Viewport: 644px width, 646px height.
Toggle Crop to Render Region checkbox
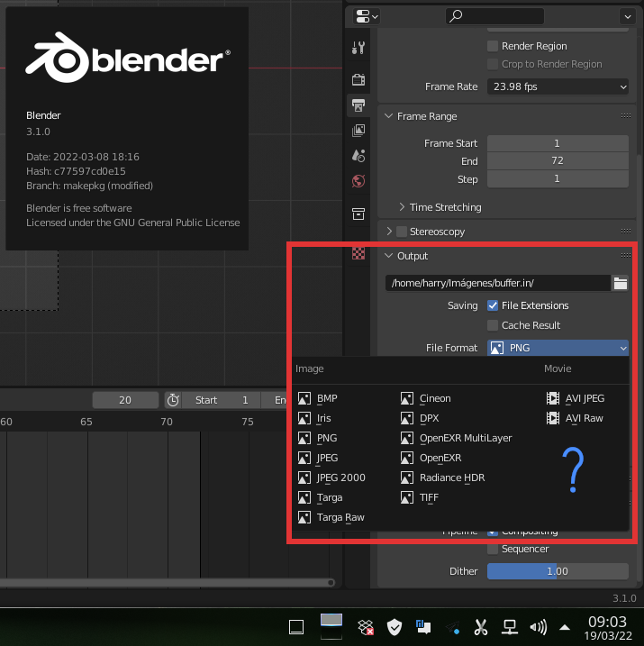[493, 64]
